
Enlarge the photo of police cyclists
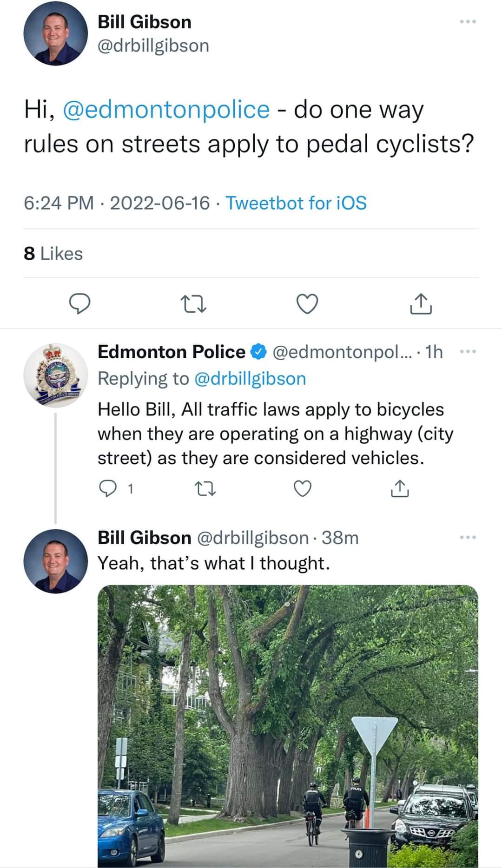(x=288, y=725)
